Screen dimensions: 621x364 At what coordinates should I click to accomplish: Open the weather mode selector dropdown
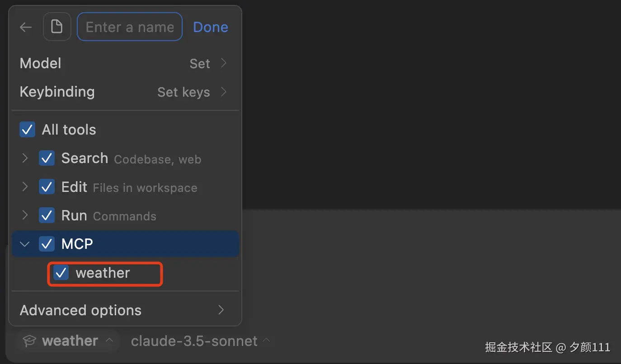point(70,341)
